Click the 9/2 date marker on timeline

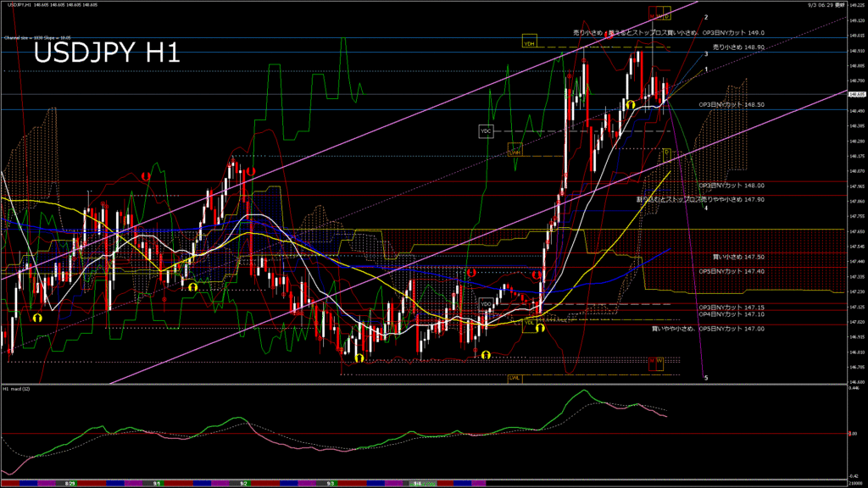coord(244,483)
